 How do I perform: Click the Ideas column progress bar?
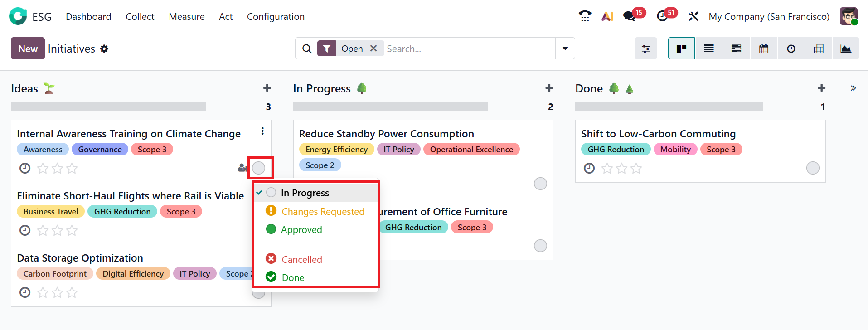[x=108, y=107]
